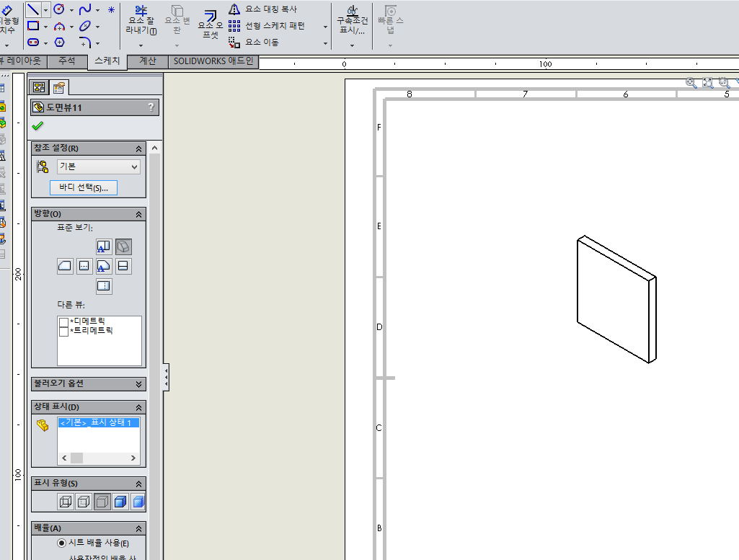Accept 도면뷰11 with green checkmark
The height and width of the screenshot is (560, 739).
tap(37, 125)
